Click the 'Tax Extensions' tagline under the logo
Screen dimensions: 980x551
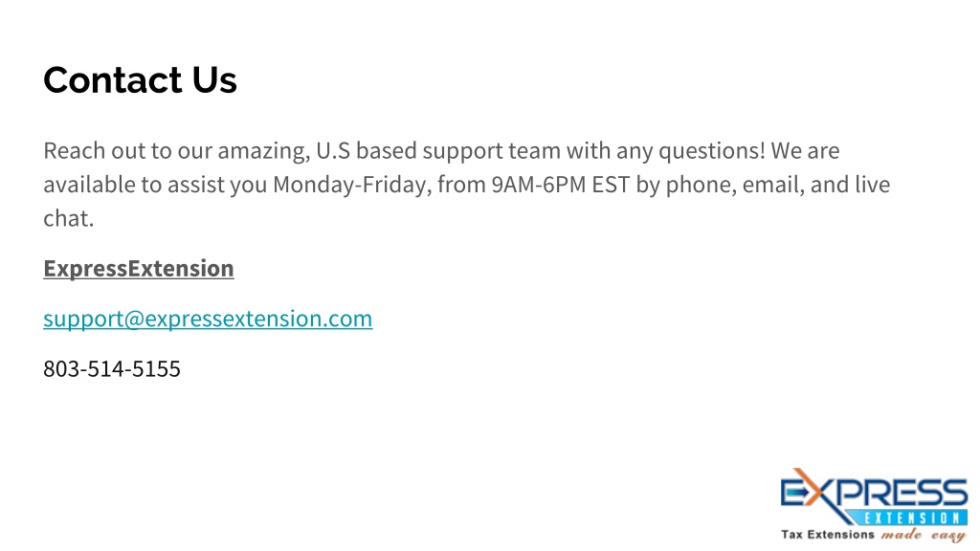pos(828,535)
